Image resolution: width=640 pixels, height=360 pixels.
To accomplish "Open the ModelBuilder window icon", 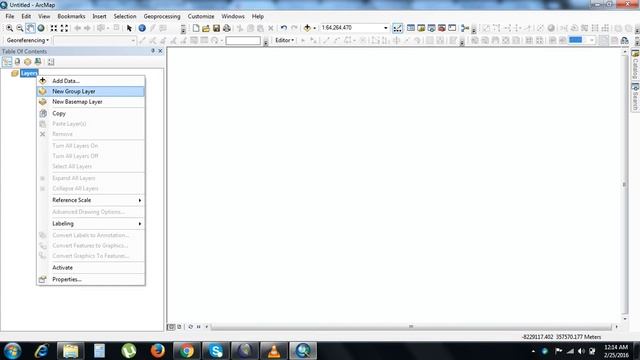I will coord(464,28).
